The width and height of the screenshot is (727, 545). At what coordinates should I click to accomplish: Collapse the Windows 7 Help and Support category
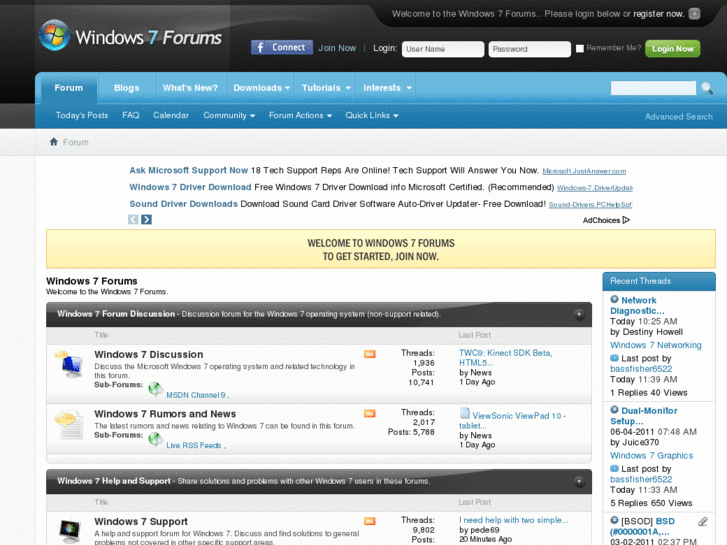579,481
